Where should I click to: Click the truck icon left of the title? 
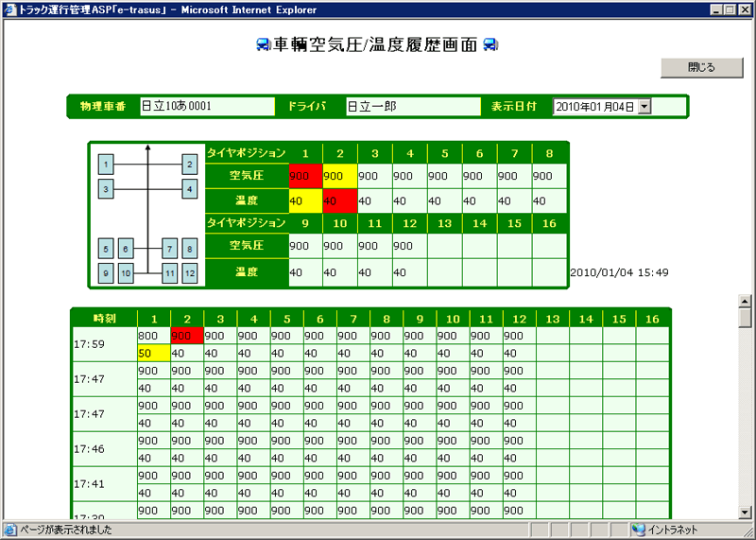pos(264,44)
